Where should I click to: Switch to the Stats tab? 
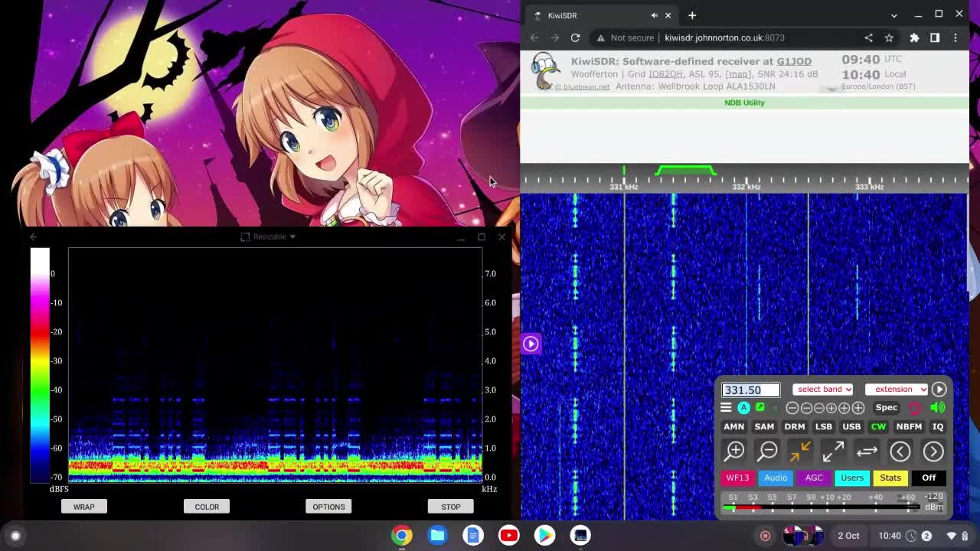pos(890,478)
